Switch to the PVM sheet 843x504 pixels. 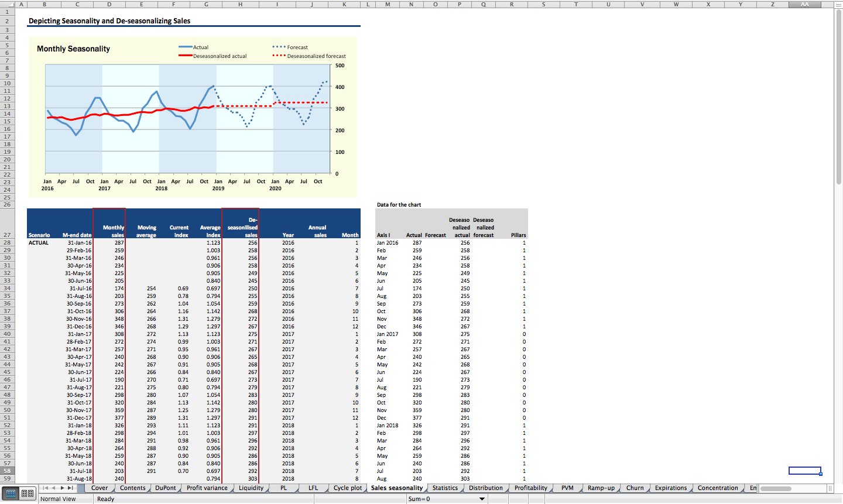pos(567,488)
